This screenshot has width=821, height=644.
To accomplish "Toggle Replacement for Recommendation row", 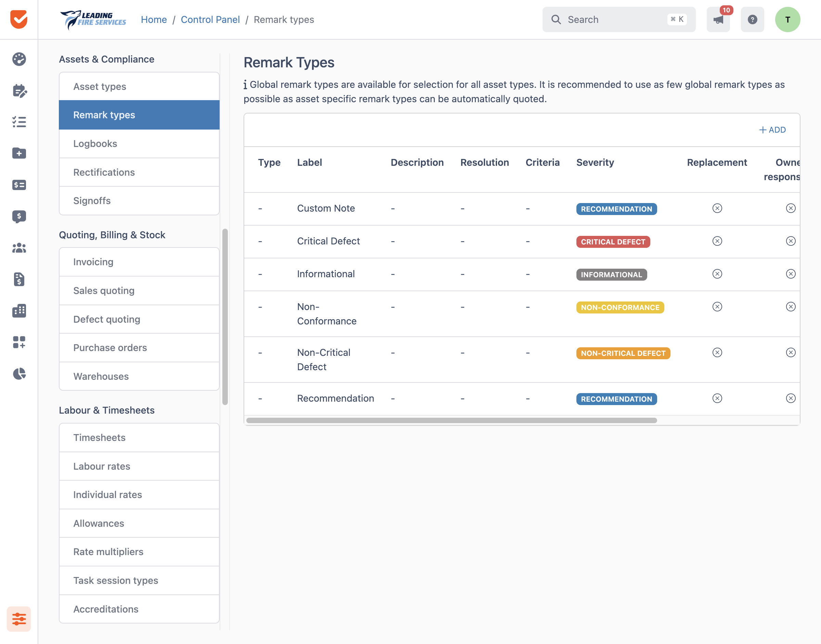I will point(717,398).
